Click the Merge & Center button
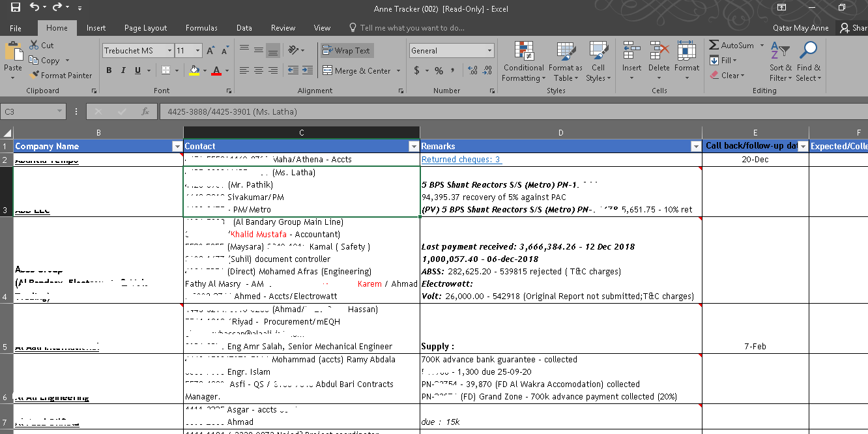The width and height of the screenshot is (868, 434). (356, 71)
